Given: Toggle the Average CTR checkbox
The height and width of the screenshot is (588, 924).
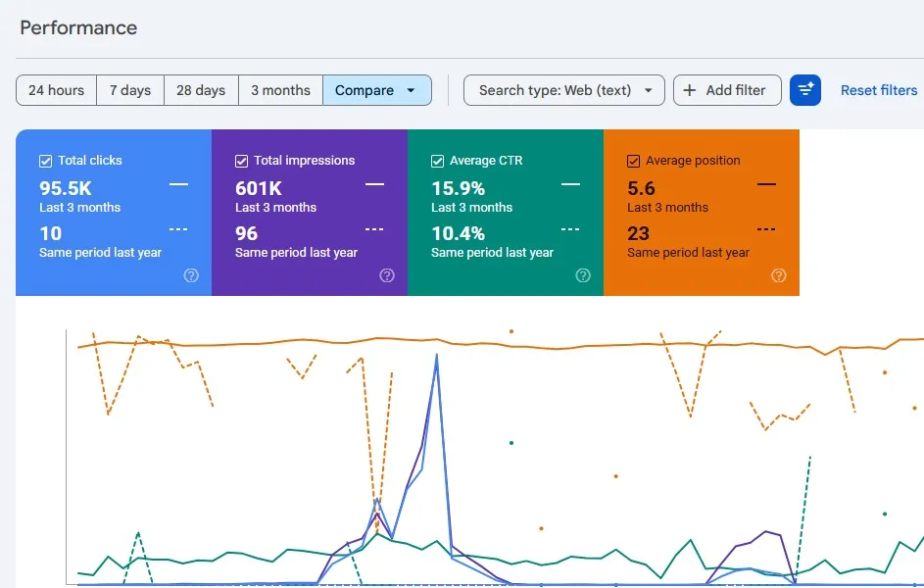Looking at the screenshot, I should click(437, 161).
